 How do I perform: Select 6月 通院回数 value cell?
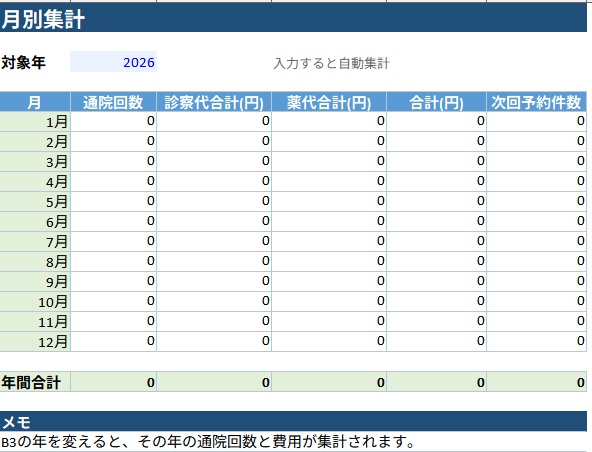[x=113, y=222]
